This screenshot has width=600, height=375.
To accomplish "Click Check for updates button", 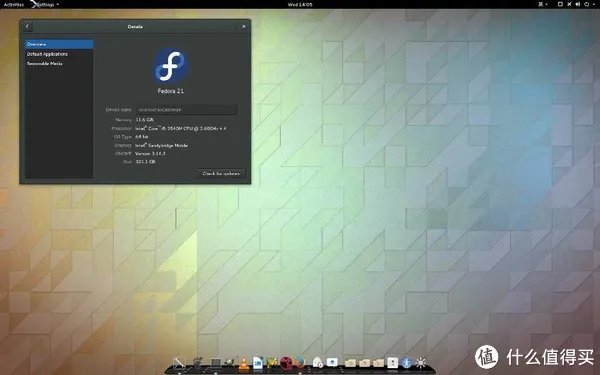I will 221,173.
